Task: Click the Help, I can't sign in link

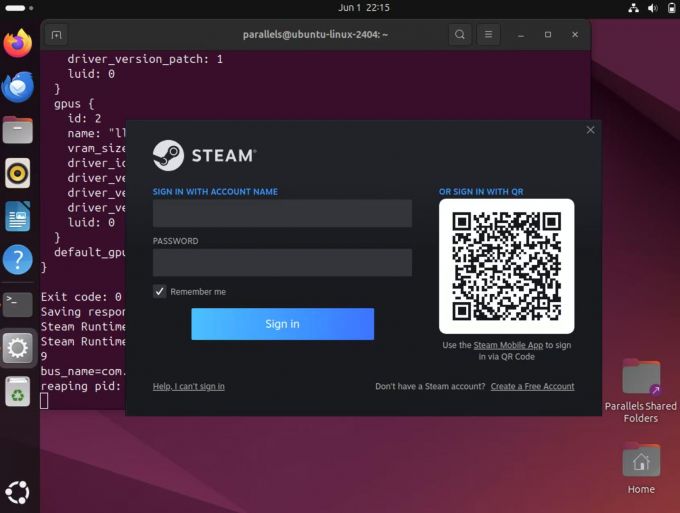Action: pos(189,386)
